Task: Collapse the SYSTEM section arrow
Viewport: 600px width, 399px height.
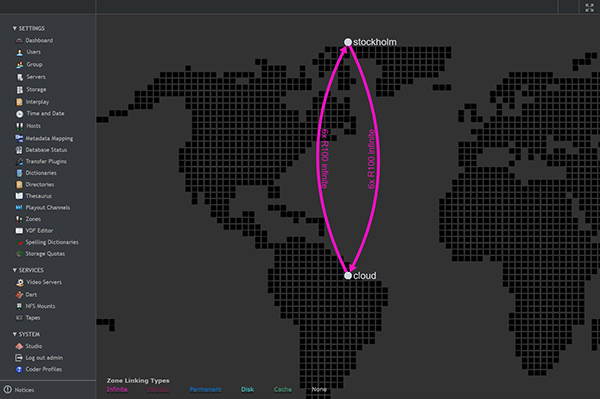Action: [x=15, y=334]
